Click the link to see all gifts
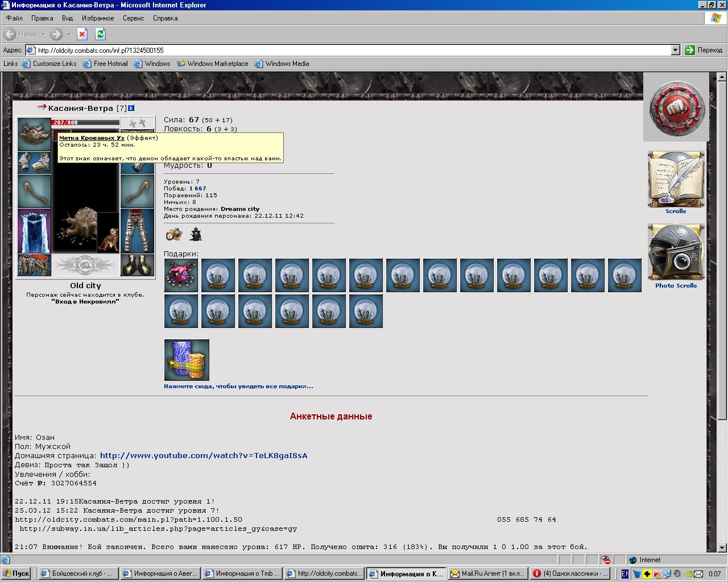728x582 pixels. 238,386
